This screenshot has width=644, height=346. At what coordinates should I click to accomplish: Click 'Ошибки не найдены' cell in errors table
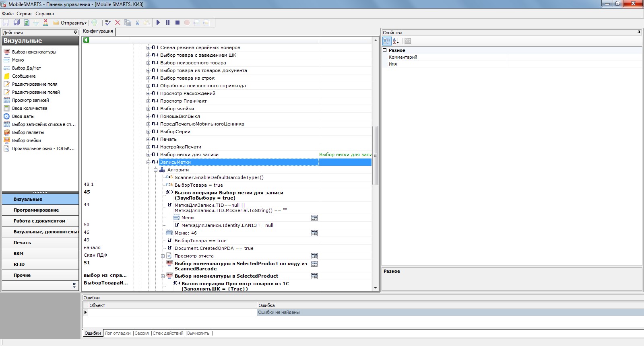[x=450, y=312]
